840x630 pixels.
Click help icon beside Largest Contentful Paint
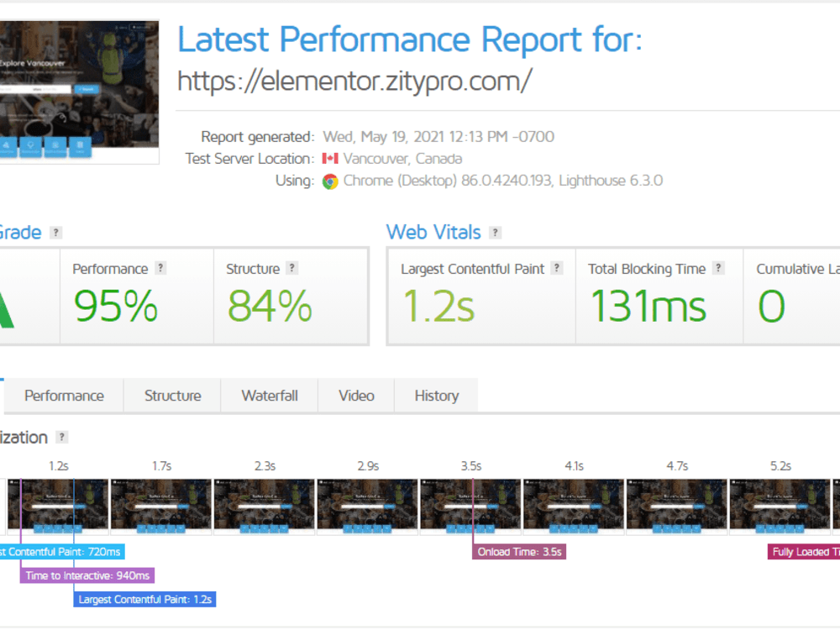[x=557, y=268]
